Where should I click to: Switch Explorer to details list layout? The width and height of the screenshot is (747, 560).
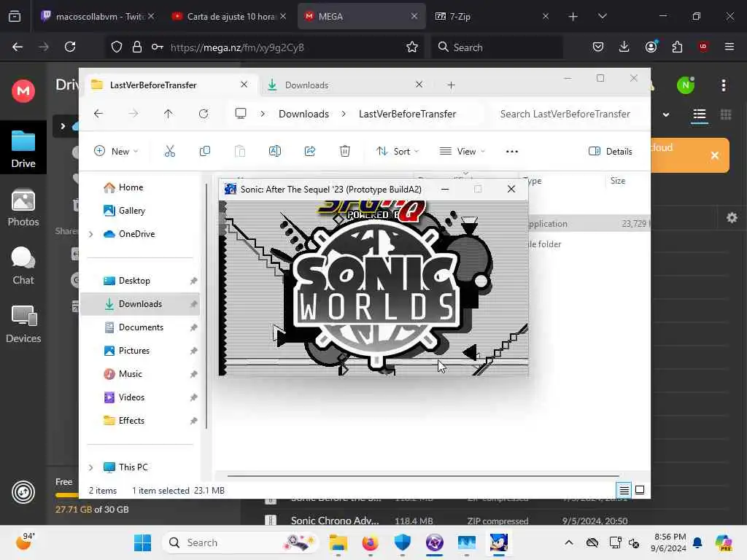(624, 490)
